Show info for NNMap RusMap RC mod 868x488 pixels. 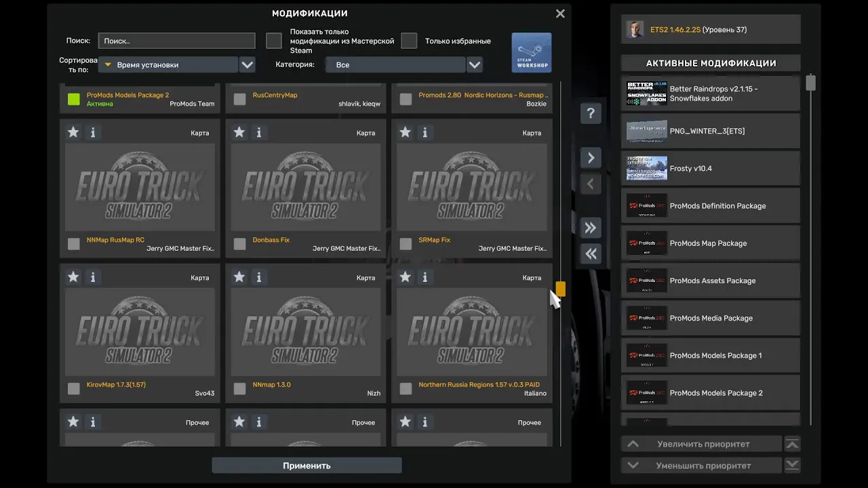[93, 132]
